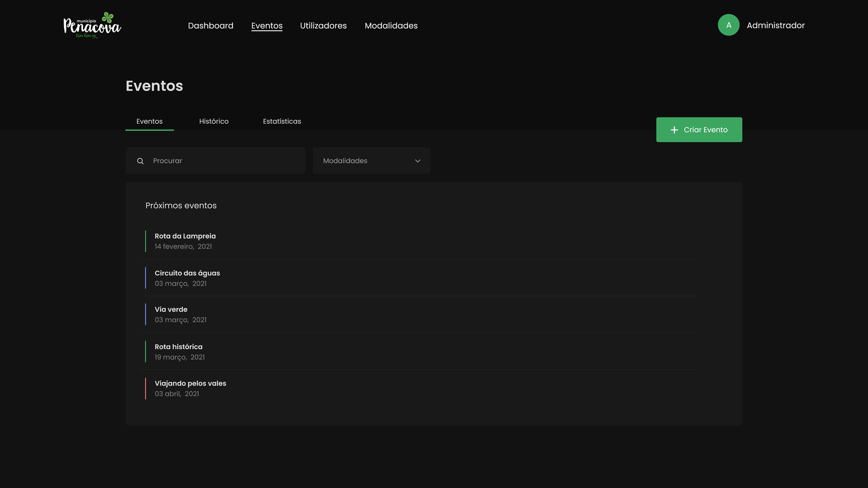
Task: Click the plus icon on Criar Evento
Action: [674, 130]
